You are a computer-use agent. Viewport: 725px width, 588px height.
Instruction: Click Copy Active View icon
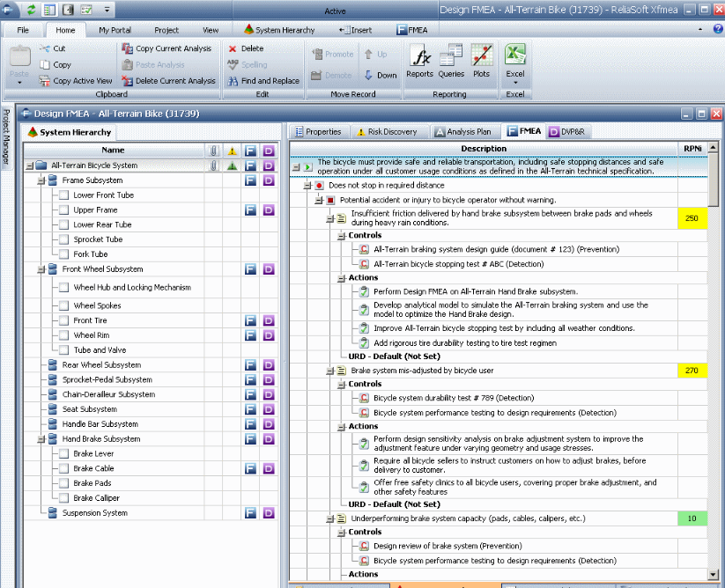45,80
